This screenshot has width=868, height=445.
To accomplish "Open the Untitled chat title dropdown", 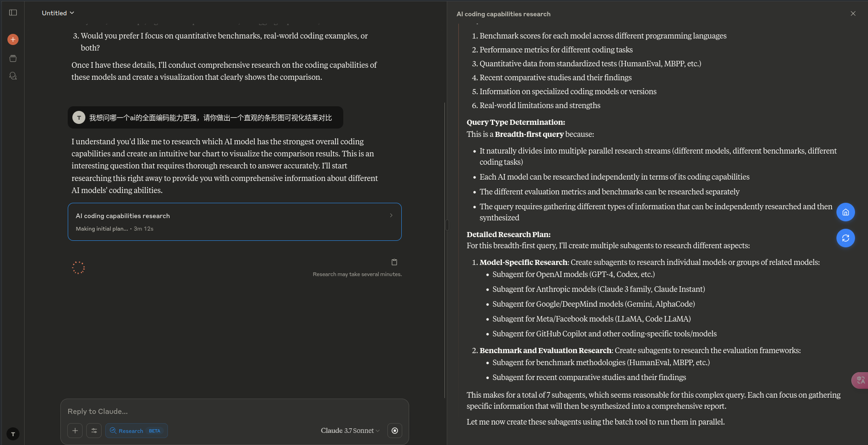I will 58,13.
